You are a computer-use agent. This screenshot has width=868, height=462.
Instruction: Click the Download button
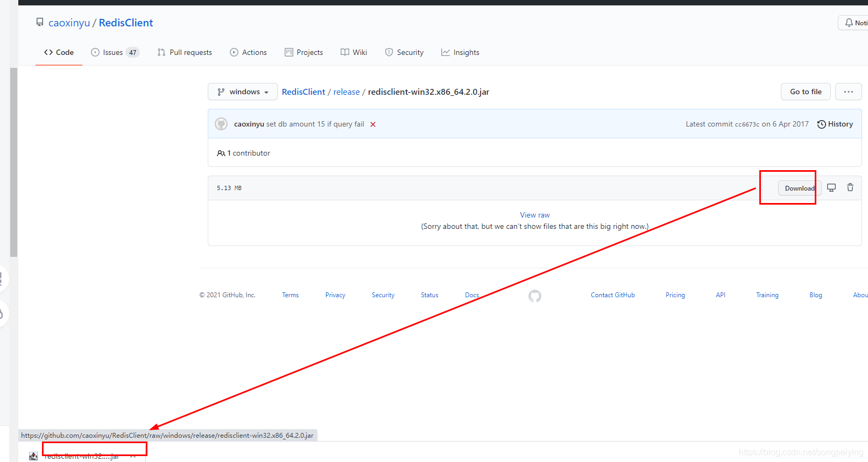(x=799, y=188)
